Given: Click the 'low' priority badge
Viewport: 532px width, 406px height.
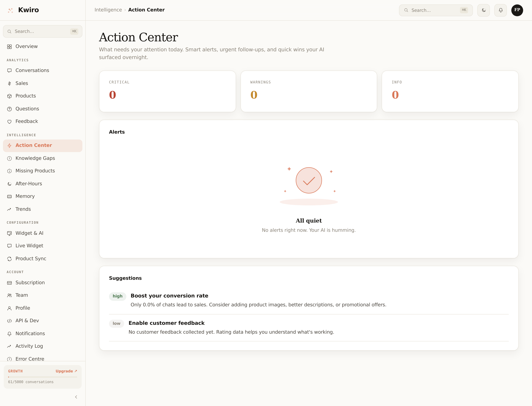Looking at the screenshot, I should click(x=116, y=324).
